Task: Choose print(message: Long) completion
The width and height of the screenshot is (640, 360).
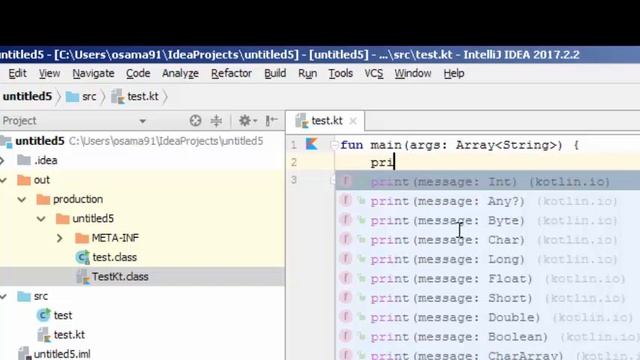Action: [488, 259]
